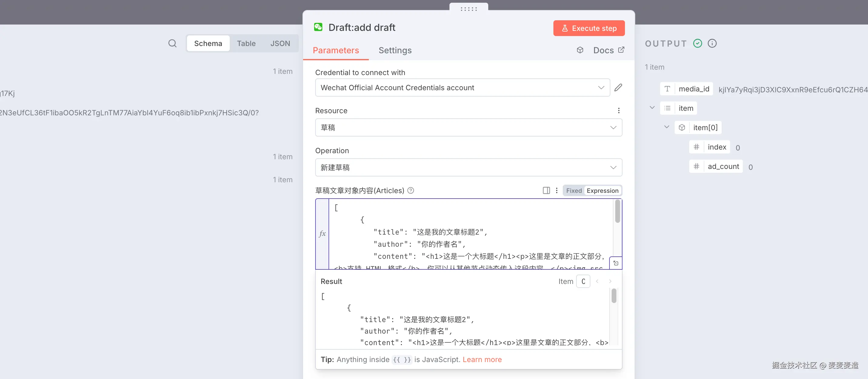
Task: Click the Result Item number field
Action: click(x=583, y=282)
